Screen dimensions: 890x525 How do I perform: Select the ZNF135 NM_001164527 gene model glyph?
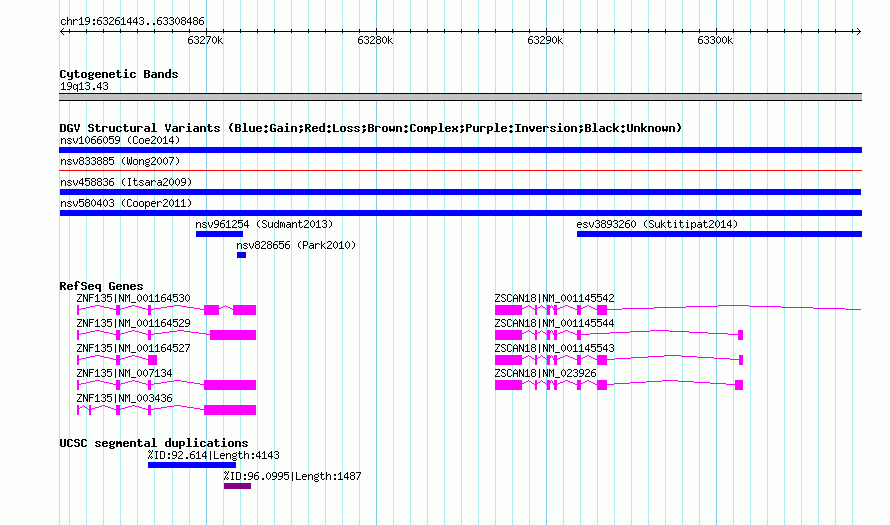(x=117, y=360)
